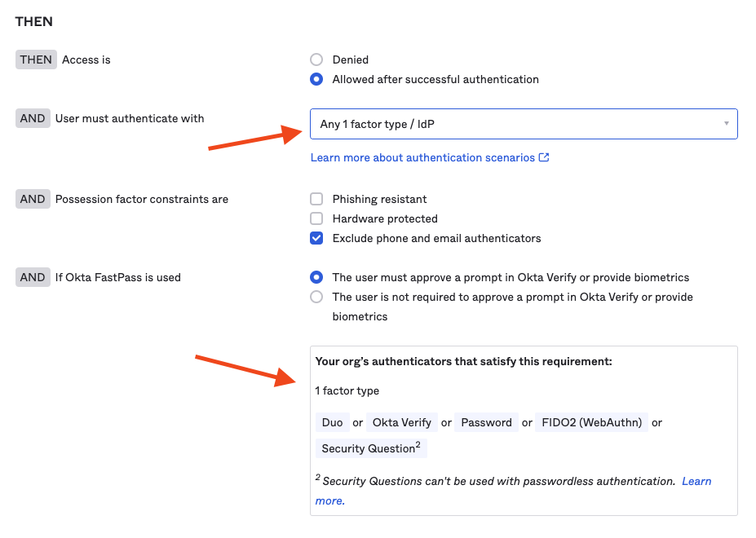756x538 pixels.
Task: Click the AND badge beside Okta FastPass
Action: (33, 278)
